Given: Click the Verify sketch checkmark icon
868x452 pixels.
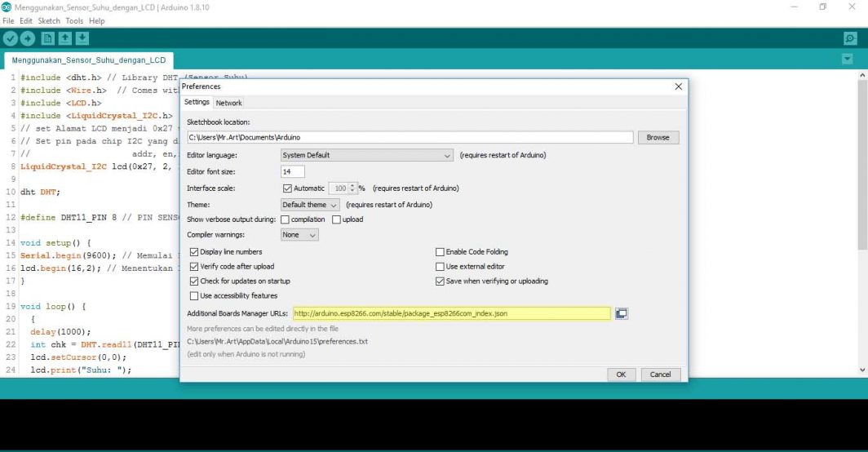Looking at the screenshot, I should click(10, 38).
